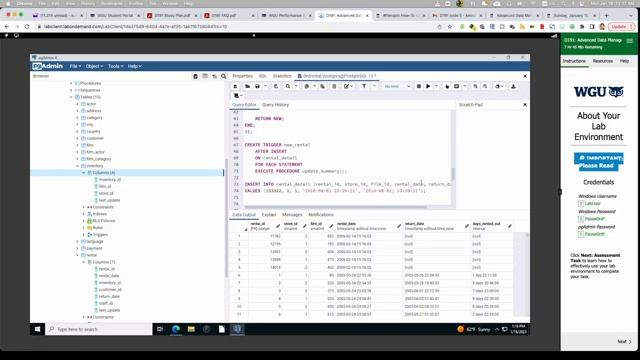Image resolution: width=640 pixels, height=360 pixels.
Task: Click the Delete trash icon in toolbar
Action: 334,87
